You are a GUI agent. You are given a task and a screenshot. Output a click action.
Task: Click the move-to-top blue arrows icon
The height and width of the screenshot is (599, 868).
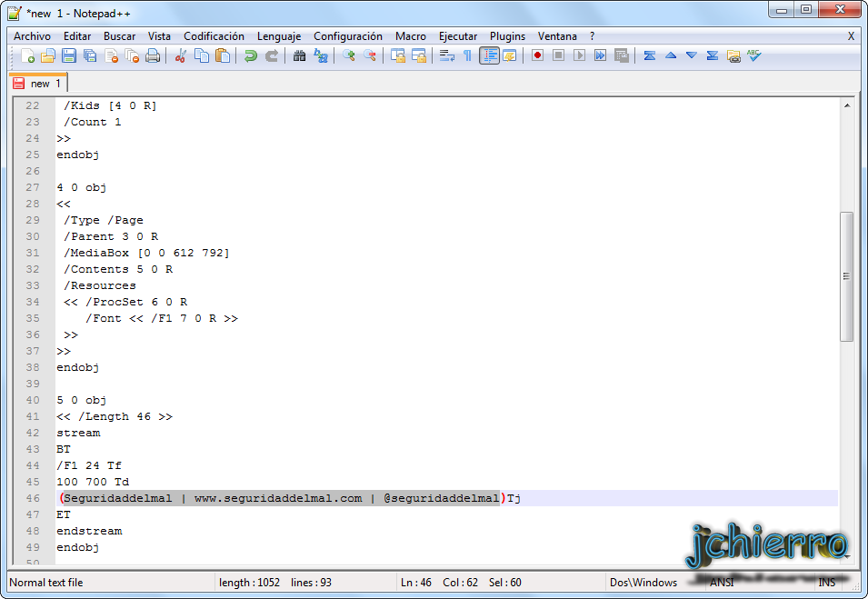coord(649,55)
